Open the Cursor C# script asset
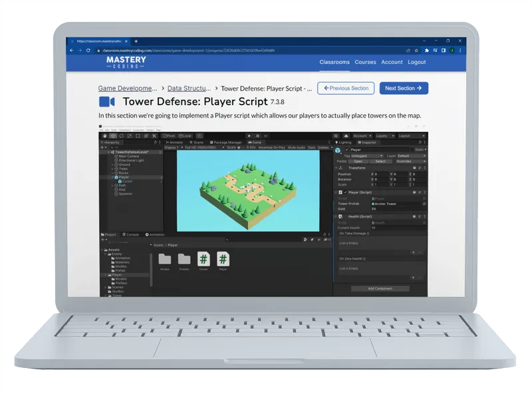The image size is (532, 394). (x=203, y=258)
